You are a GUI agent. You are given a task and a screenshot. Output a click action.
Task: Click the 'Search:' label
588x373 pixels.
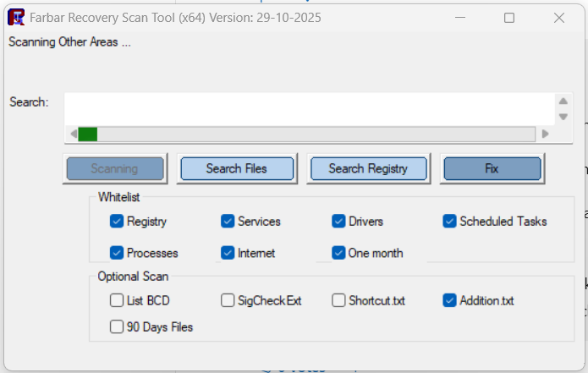click(x=29, y=102)
